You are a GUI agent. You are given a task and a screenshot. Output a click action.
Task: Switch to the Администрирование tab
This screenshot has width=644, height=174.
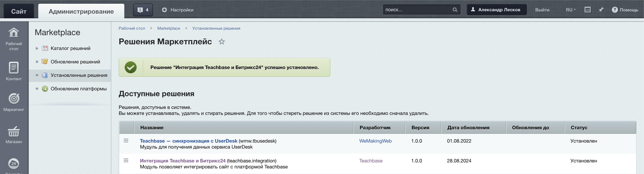tap(81, 11)
